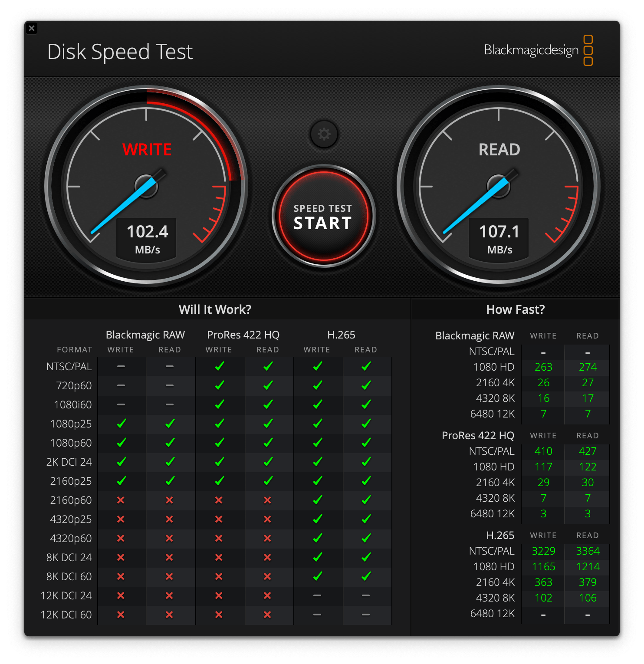
Task: Select the "How Fast?" panel heading
Action: tap(515, 309)
